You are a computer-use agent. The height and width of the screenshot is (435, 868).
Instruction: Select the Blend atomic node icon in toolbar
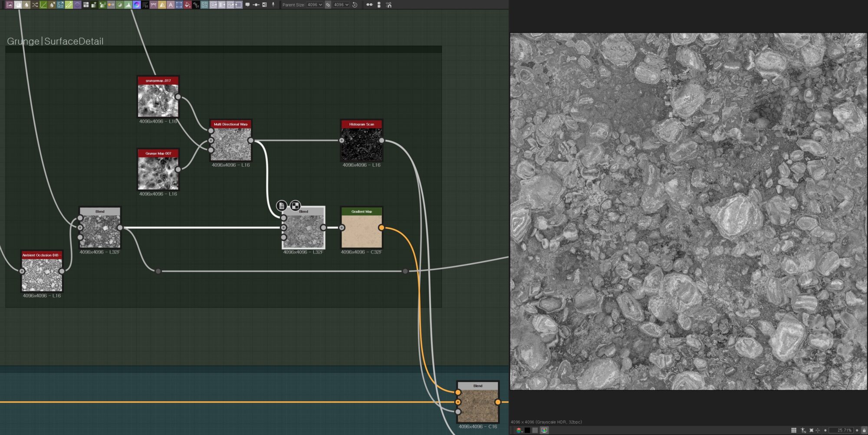coord(18,5)
